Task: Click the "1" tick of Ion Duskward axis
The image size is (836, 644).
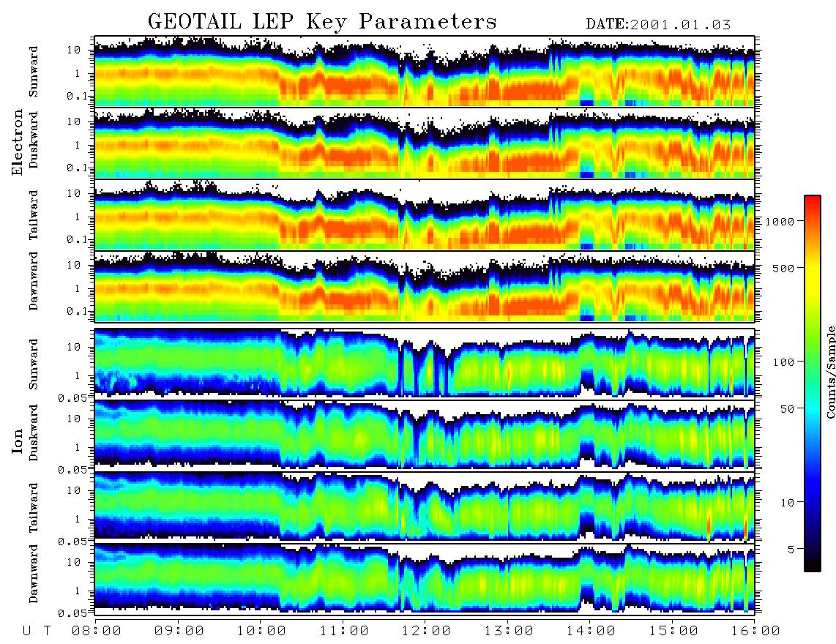Action: tap(78, 447)
